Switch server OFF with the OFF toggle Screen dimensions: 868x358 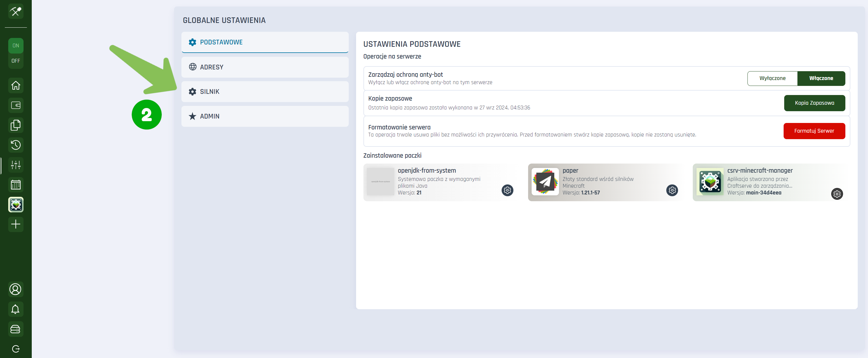[x=16, y=61]
